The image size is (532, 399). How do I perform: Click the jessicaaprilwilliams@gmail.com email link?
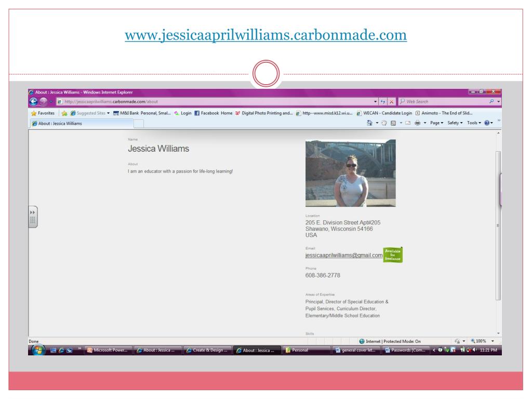(x=344, y=255)
